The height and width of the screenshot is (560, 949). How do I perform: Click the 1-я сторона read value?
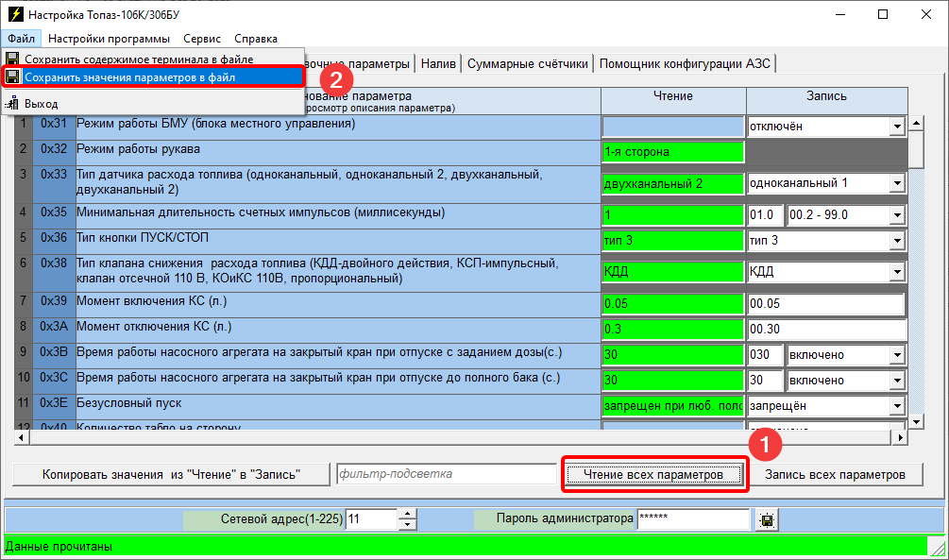673,152
